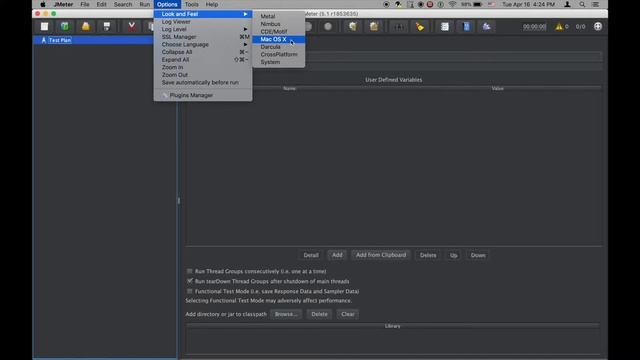Select the Mac OS X look and feel
This screenshot has width=640, height=360.
point(278,39)
